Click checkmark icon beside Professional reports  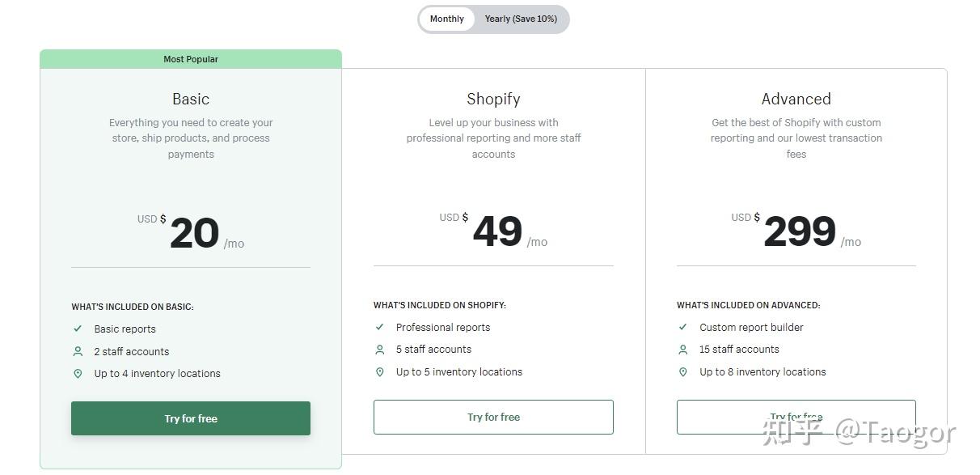[379, 327]
